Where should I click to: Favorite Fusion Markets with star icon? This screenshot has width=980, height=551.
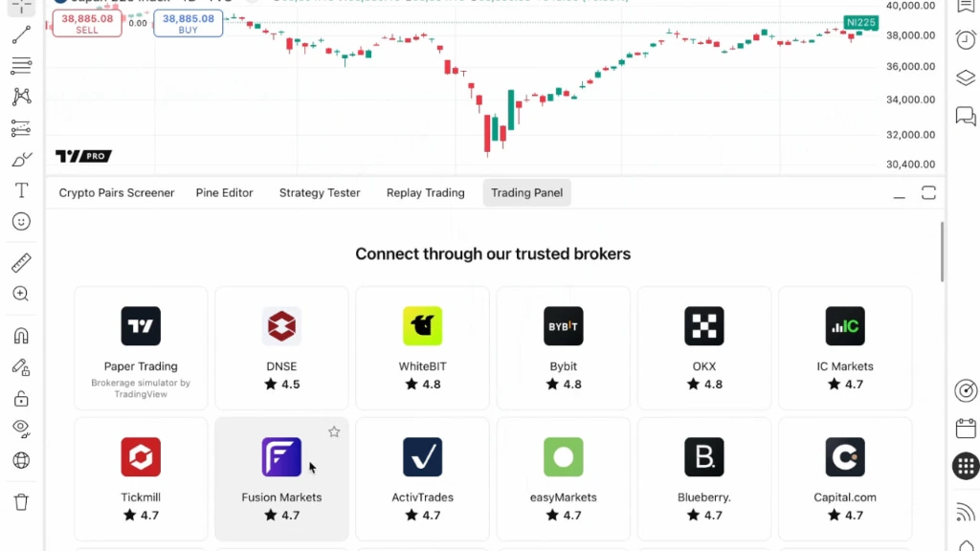tap(334, 431)
